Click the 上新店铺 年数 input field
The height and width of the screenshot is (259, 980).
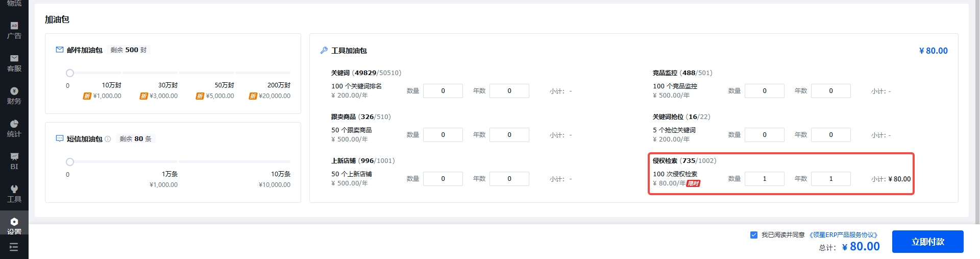click(x=509, y=179)
